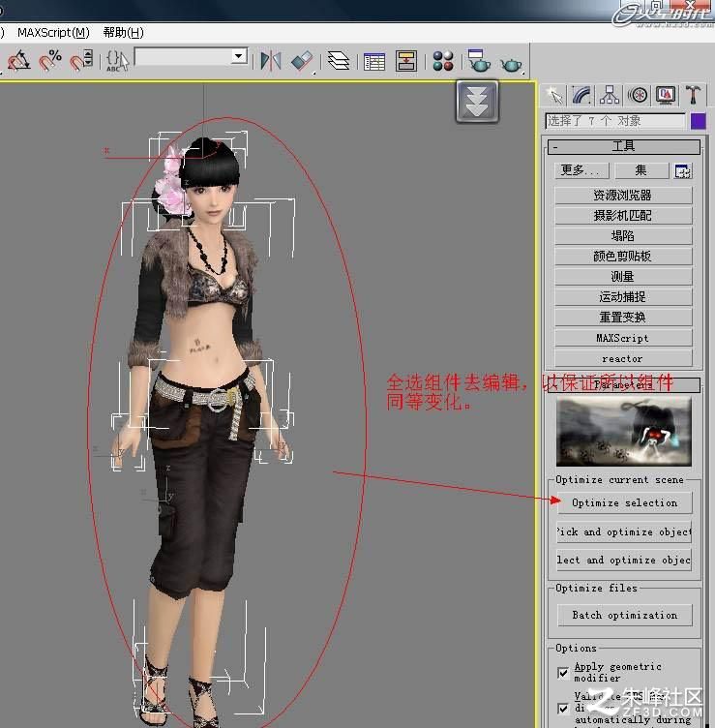Toggle the Percent Snap icon
Image resolution: width=715 pixels, height=728 pixels.
point(50,60)
